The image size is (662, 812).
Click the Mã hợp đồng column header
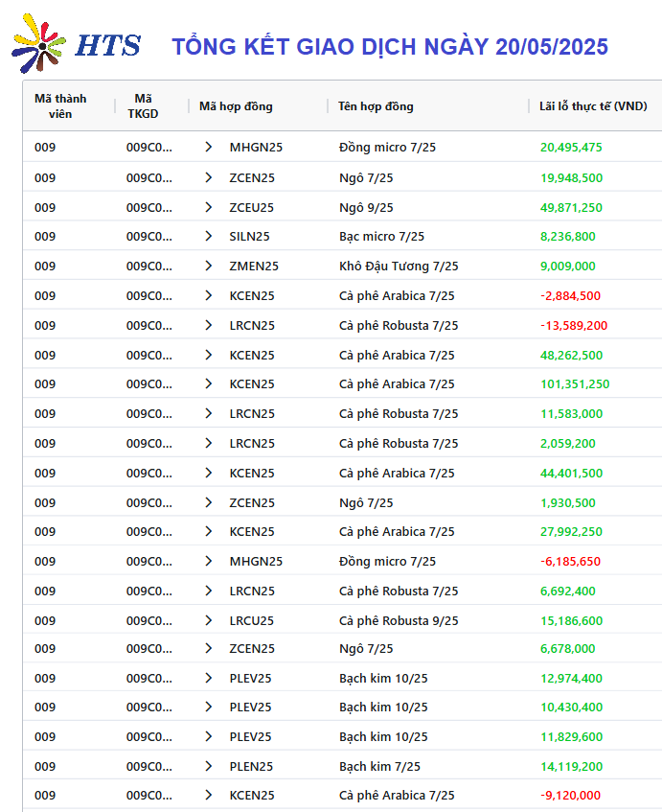point(236,106)
